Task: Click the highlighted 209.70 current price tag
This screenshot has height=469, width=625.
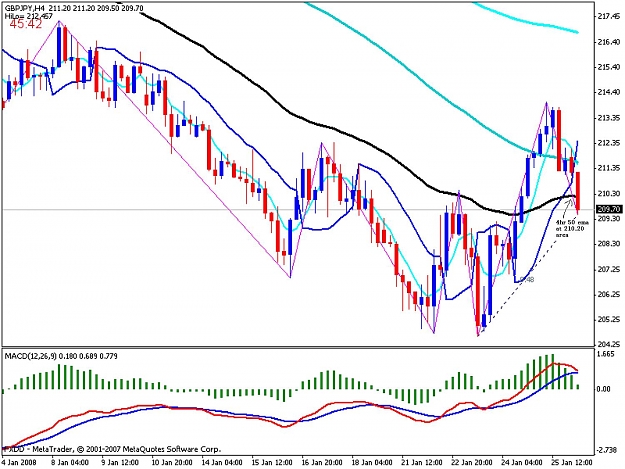Action: click(609, 209)
